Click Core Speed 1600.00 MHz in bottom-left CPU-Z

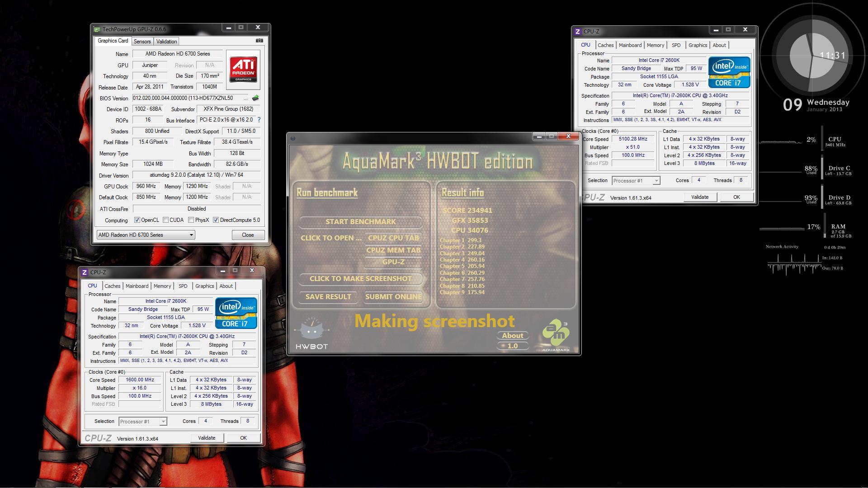[x=140, y=380]
